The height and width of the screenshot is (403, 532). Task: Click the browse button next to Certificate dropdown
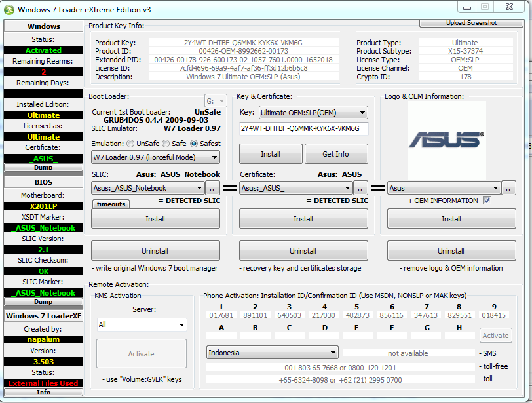(360, 188)
